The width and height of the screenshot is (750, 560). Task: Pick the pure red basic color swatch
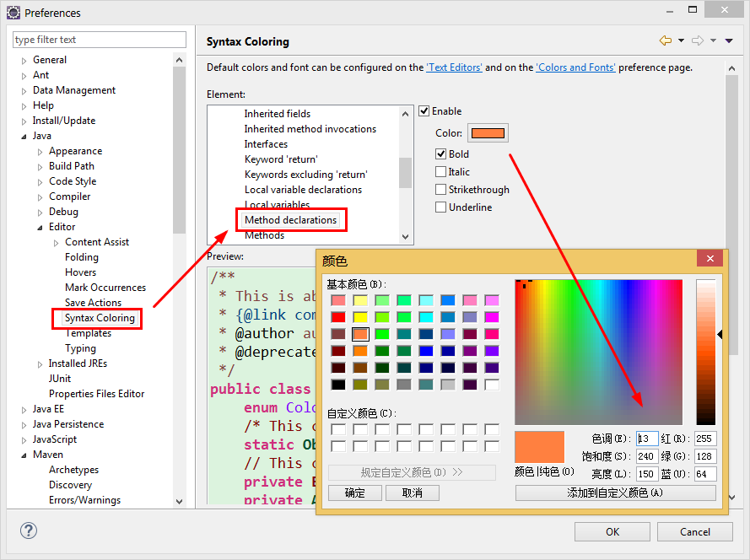tap(338, 317)
